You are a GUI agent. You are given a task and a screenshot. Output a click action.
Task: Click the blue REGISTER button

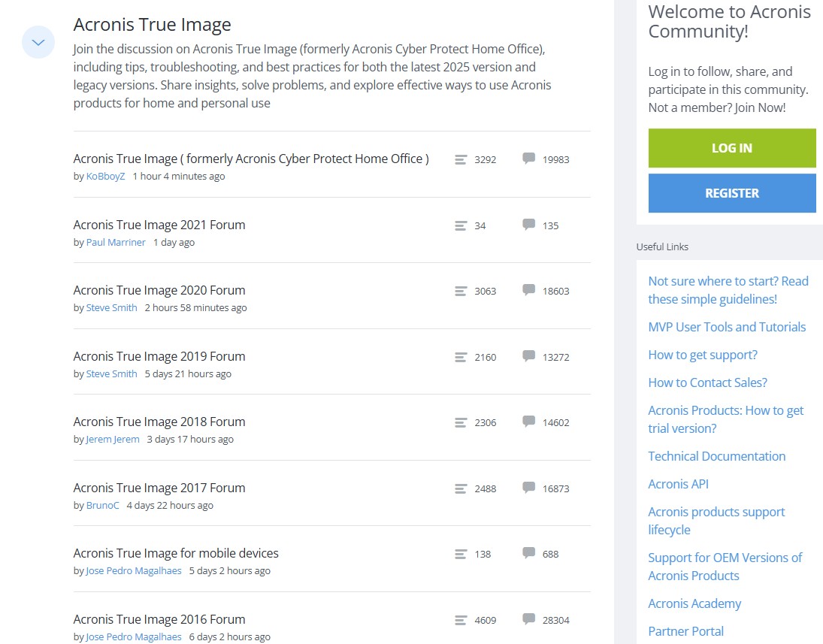coord(731,193)
